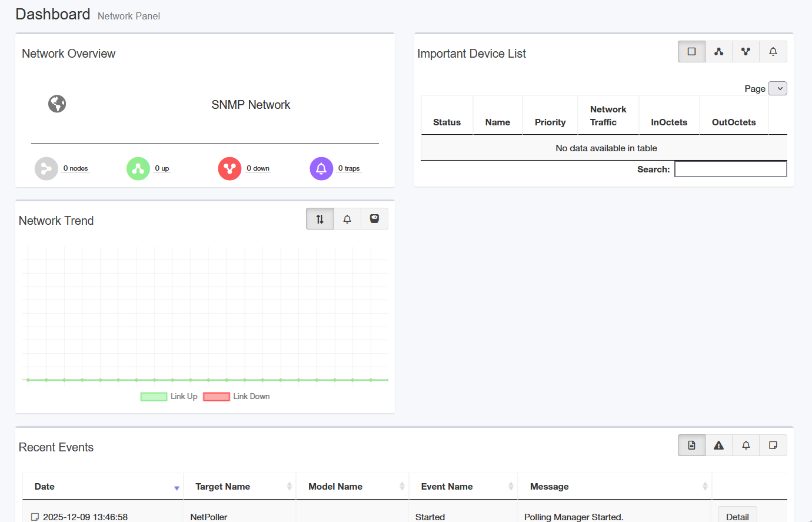Select note filter in Recent Events
This screenshot has width=812, height=522.
point(773,445)
